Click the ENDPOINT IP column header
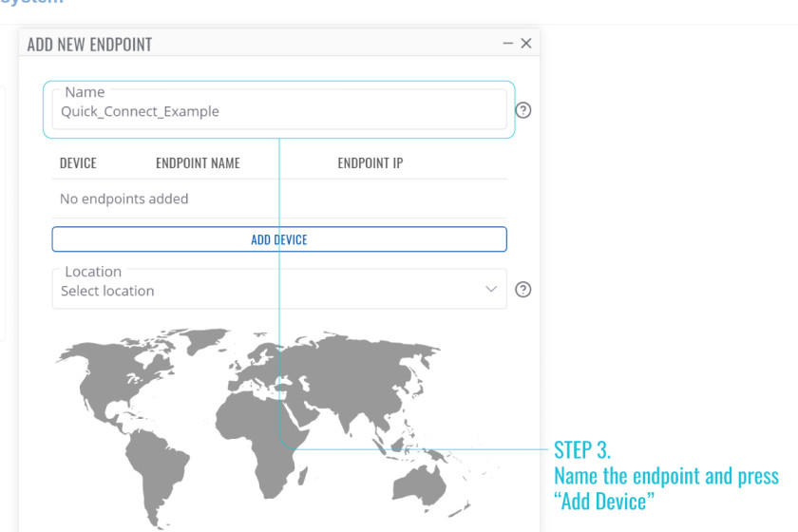 point(370,162)
